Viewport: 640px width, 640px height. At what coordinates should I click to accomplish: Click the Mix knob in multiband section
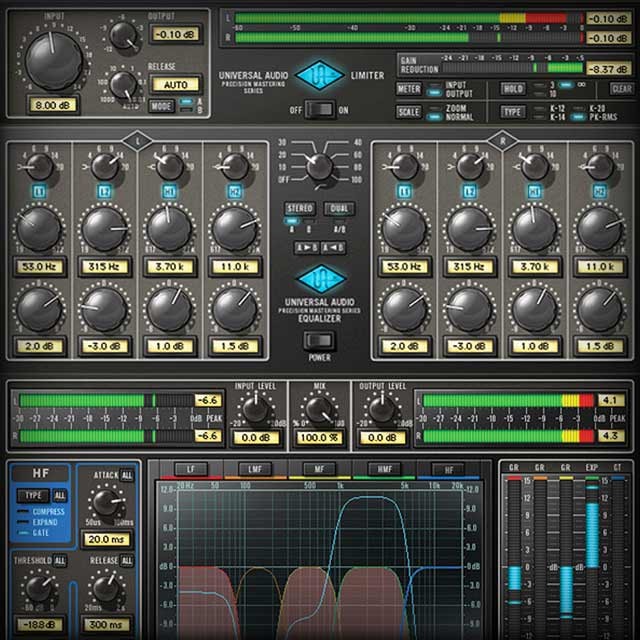pyautogui.click(x=319, y=409)
